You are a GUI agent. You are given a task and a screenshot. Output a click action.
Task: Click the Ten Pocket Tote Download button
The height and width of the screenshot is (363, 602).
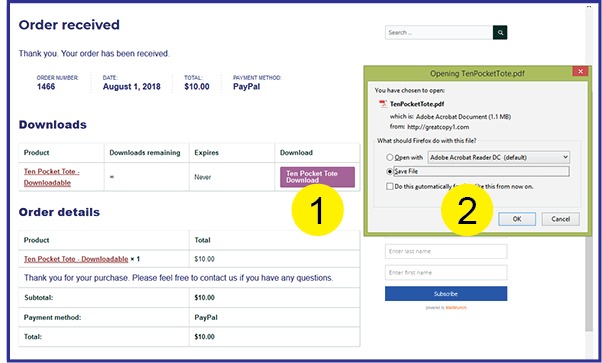click(317, 177)
